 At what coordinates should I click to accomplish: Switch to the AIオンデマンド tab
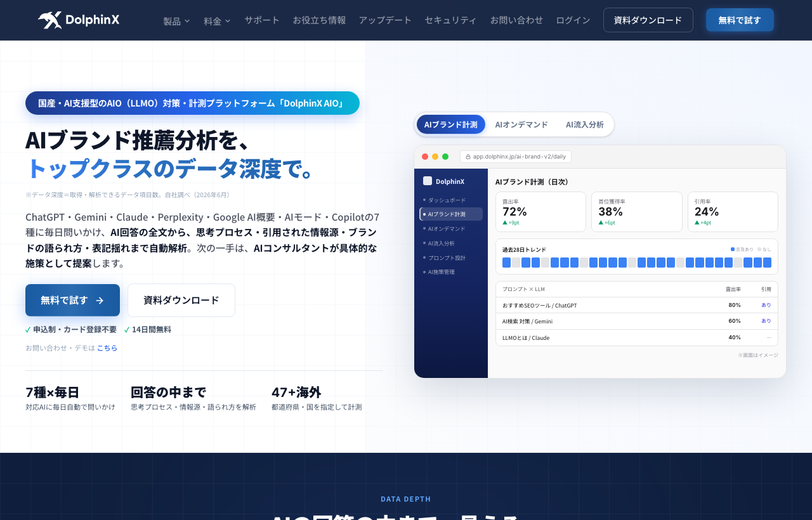[x=521, y=124]
